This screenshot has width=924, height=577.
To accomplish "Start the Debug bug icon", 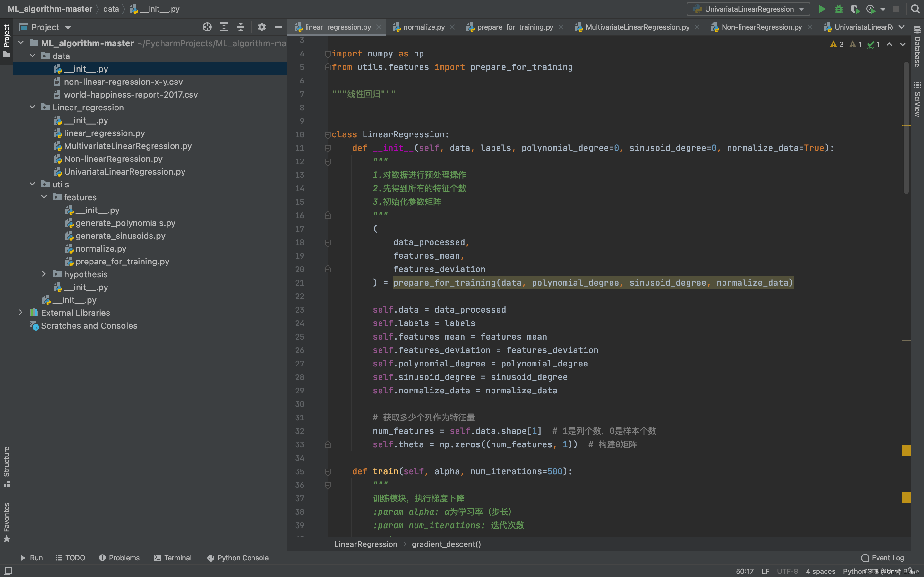I will click(838, 9).
